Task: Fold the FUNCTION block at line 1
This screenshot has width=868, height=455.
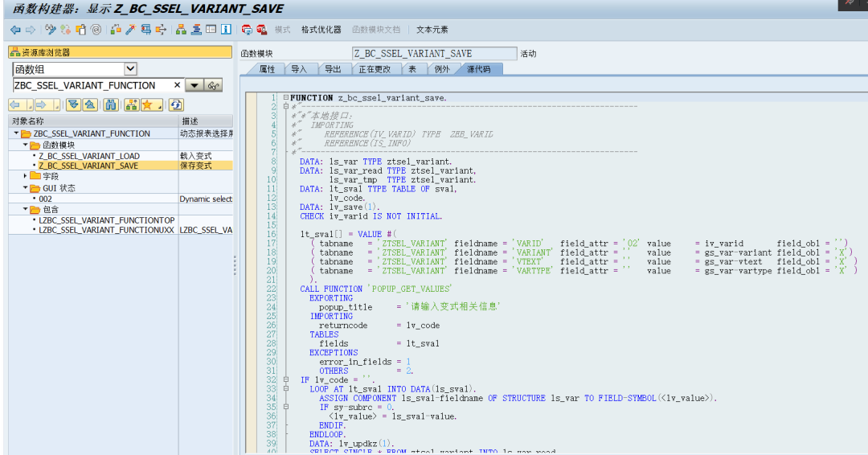Action: pyautogui.click(x=285, y=97)
